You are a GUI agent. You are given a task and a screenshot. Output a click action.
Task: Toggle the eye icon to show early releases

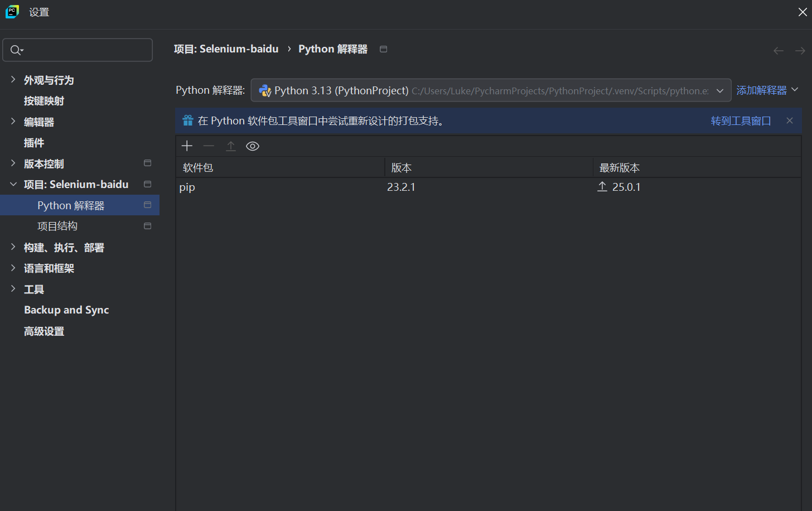click(x=252, y=146)
